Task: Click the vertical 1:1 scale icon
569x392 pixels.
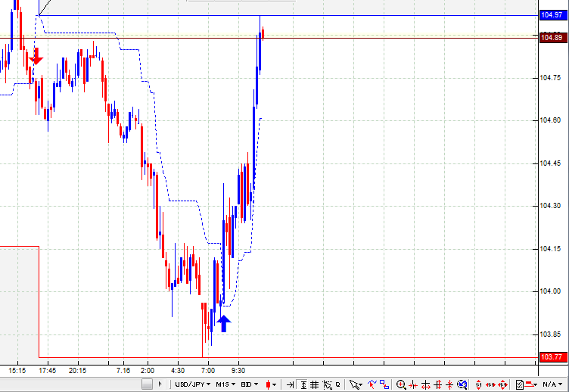Action: 479,384
